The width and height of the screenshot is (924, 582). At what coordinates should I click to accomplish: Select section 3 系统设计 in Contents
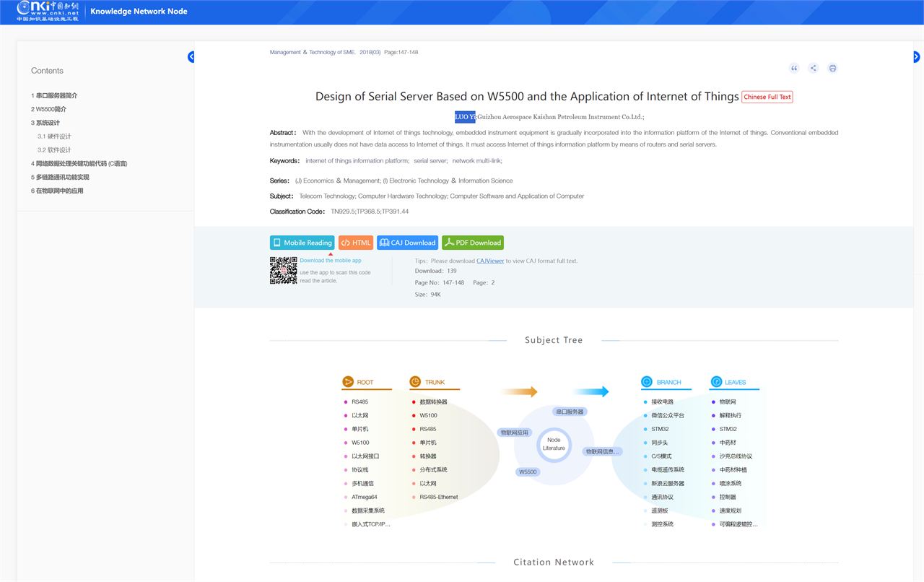point(45,123)
